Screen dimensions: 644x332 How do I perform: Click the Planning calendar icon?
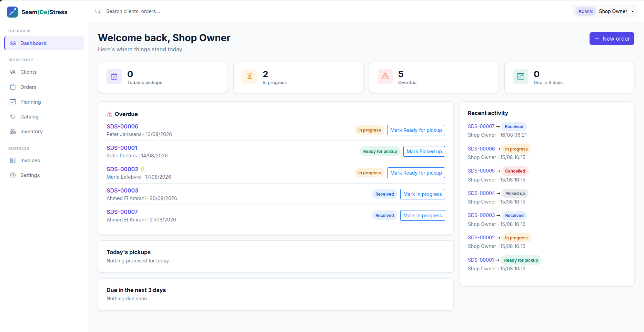13,102
